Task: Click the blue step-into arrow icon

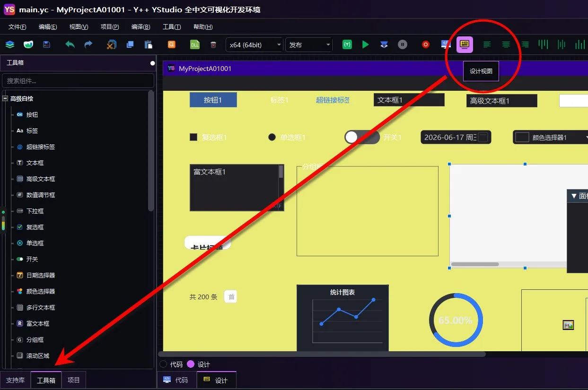Action: tap(384, 44)
